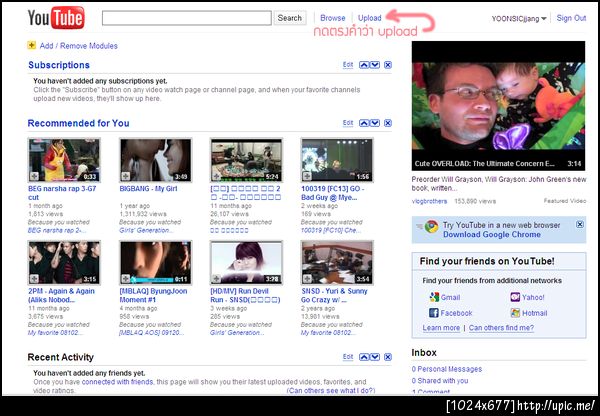Screen dimensions: 600x416
Task: Open the vlogbrothers channel link
Action: point(429,201)
